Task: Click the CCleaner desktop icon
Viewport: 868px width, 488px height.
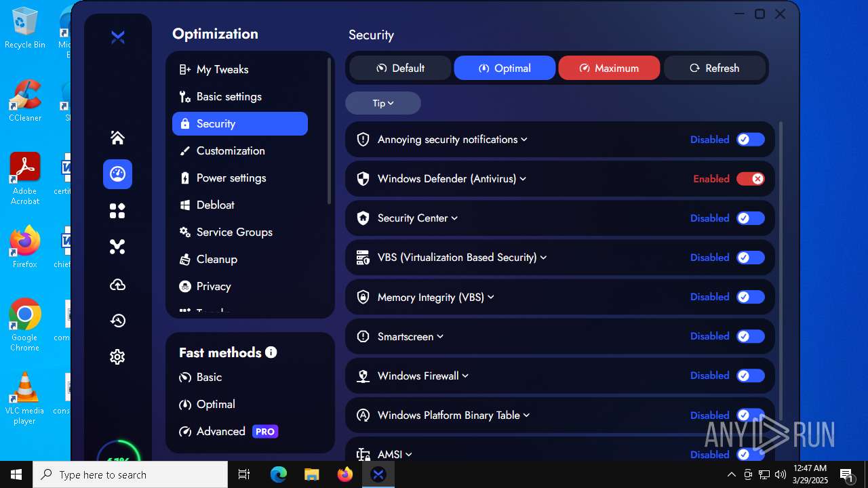Action: (x=25, y=101)
